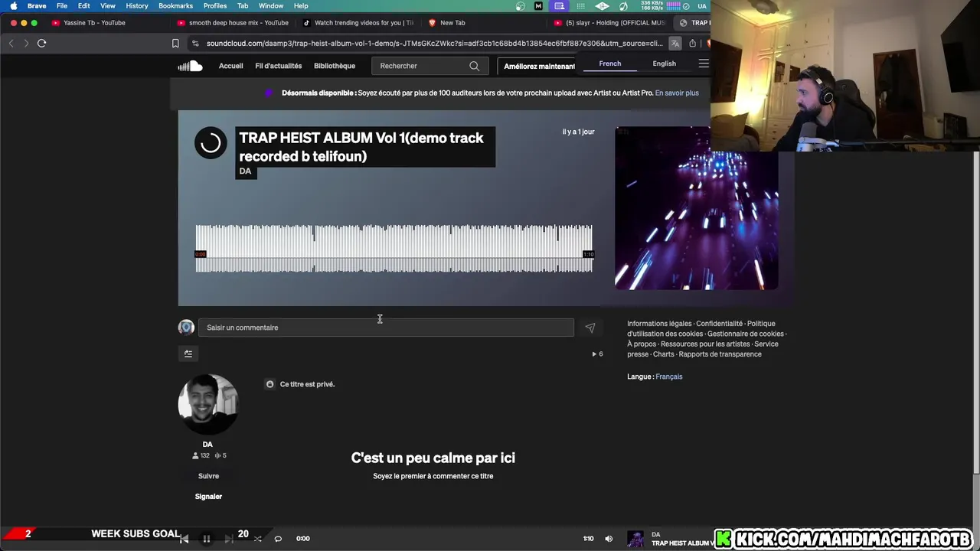Image resolution: width=980 pixels, height=551 pixels.
Task: Skip to previous track in bottom player
Action: point(184,539)
